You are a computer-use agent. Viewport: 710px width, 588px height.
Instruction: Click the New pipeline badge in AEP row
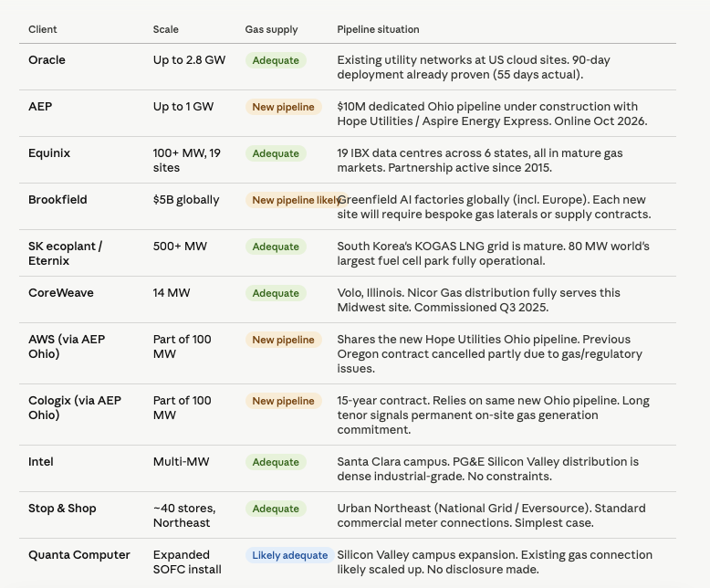(284, 107)
